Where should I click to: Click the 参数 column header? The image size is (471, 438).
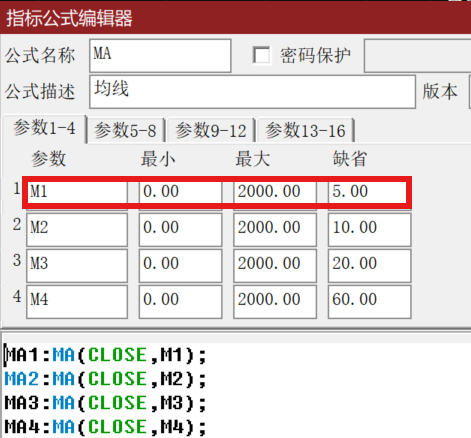click(x=49, y=159)
